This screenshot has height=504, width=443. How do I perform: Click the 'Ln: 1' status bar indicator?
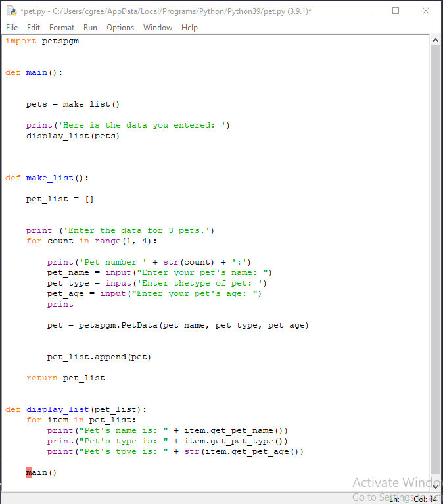(x=398, y=499)
